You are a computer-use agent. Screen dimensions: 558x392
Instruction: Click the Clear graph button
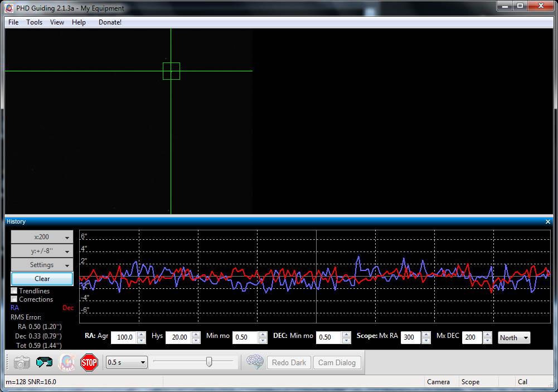(x=42, y=279)
